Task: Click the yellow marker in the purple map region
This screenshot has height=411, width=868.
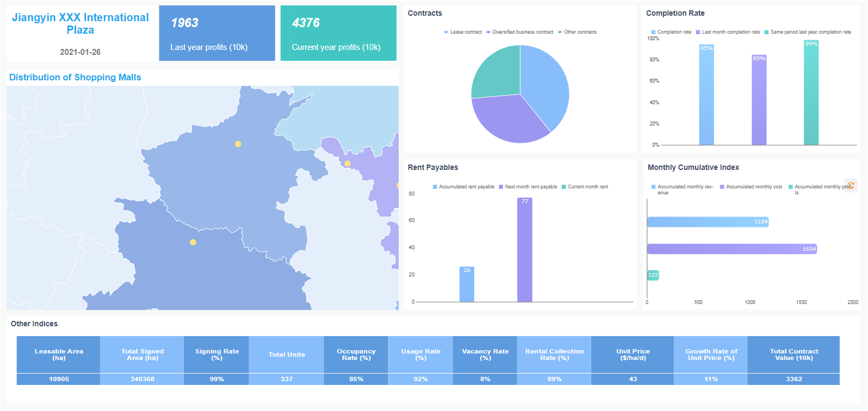Action: click(x=347, y=163)
